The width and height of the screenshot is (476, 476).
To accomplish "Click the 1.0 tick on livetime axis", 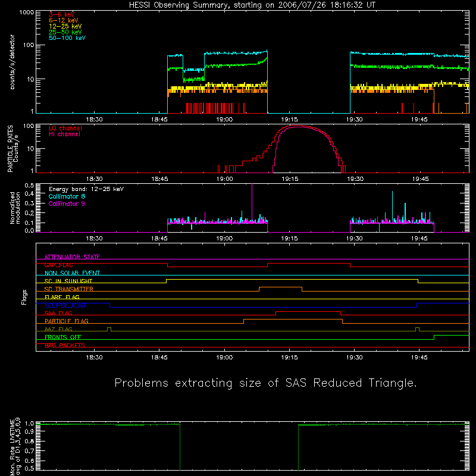I will [x=29, y=424].
